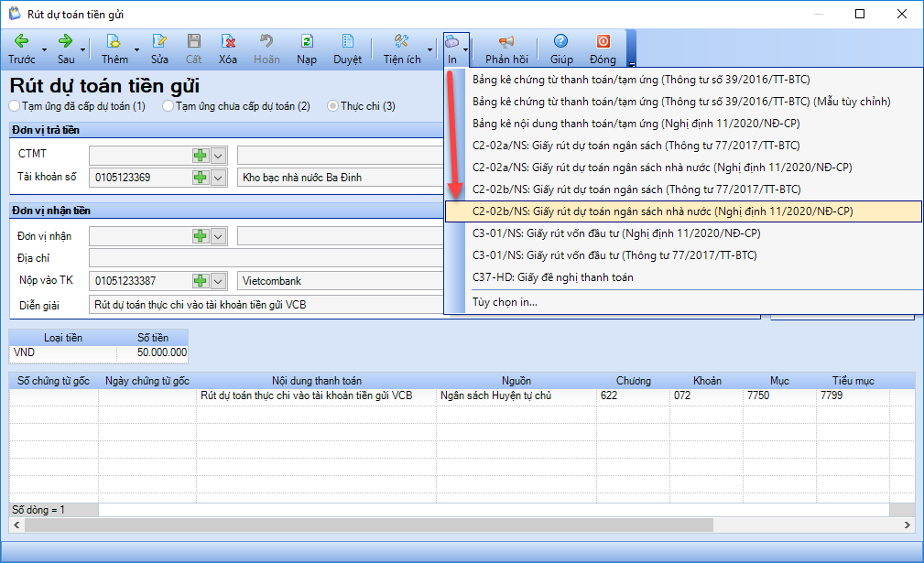The image size is (924, 563).
Task: Choose C3-01/NS Thông tư 77/2017 form
Action: point(682,255)
